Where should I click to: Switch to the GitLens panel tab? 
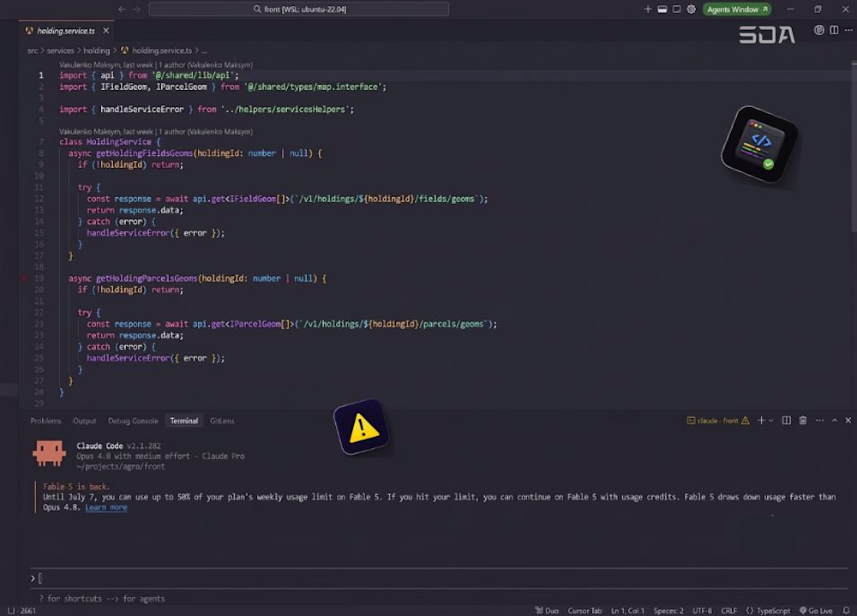222,421
